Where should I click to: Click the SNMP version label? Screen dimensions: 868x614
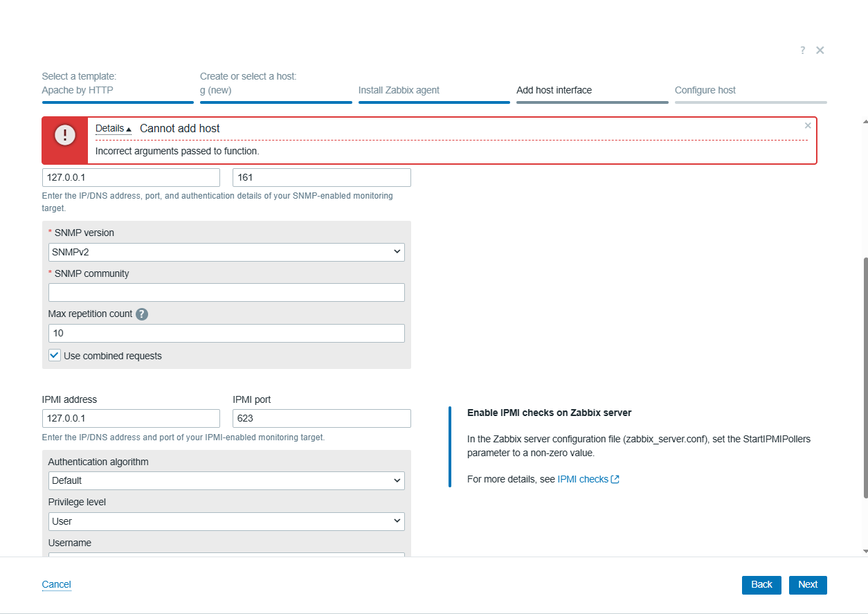pos(84,233)
